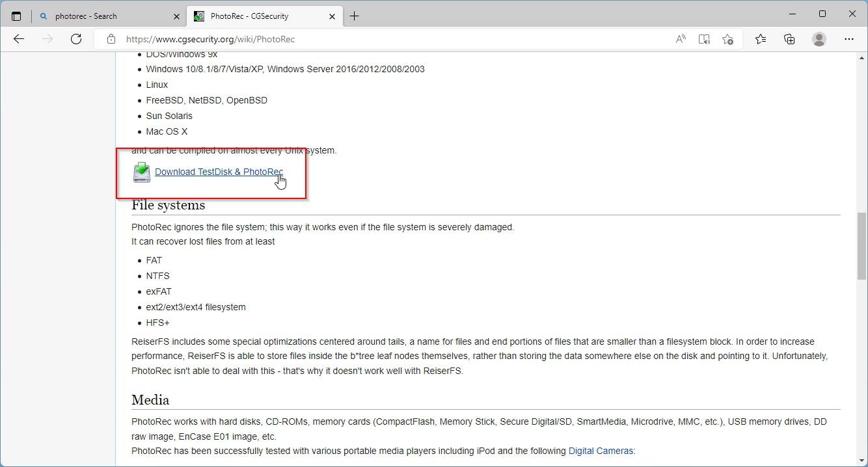Viewport: 868px width, 467px height.
Task: Switch to the photorec - Search tab
Action: [109, 16]
